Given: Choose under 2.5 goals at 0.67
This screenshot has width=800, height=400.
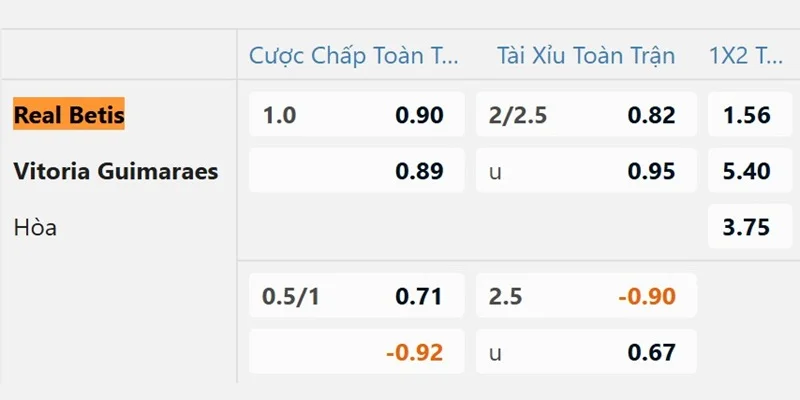Looking at the screenshot, I should (x=586, y=352).
